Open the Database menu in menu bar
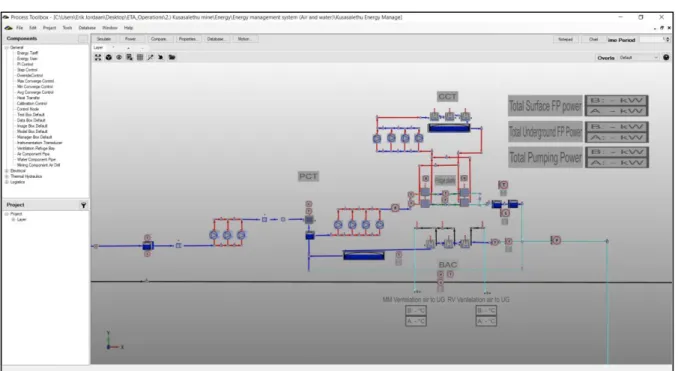The image size is (678, 371). pyautogui.click(x=87, y=28)
